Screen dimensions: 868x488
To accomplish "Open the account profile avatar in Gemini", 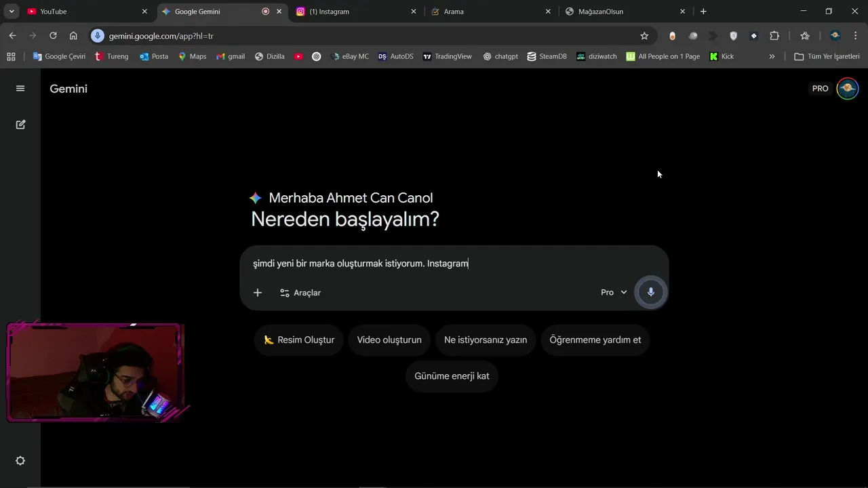I will pyautogui.click(x=847, y=89).
